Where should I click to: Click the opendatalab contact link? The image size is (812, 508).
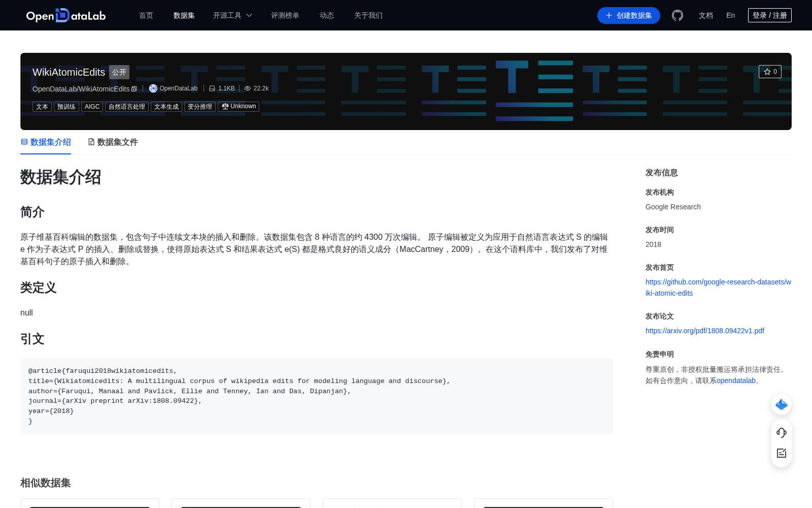tap(736, 380)
